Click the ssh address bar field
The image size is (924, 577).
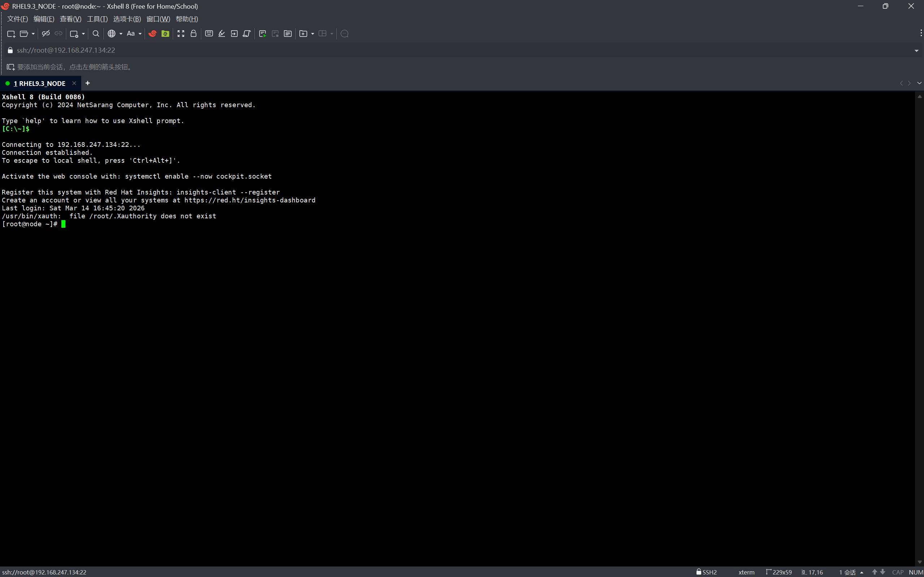[x=66, y=51]
